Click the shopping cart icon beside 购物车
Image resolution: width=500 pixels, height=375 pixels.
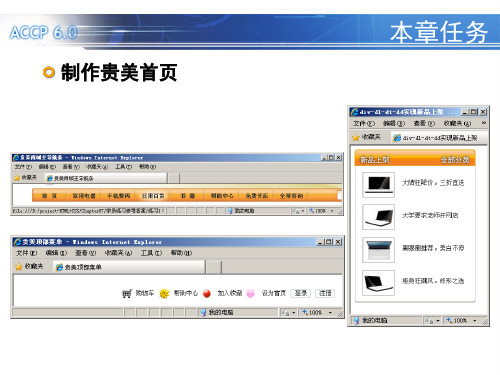[127, 294]
